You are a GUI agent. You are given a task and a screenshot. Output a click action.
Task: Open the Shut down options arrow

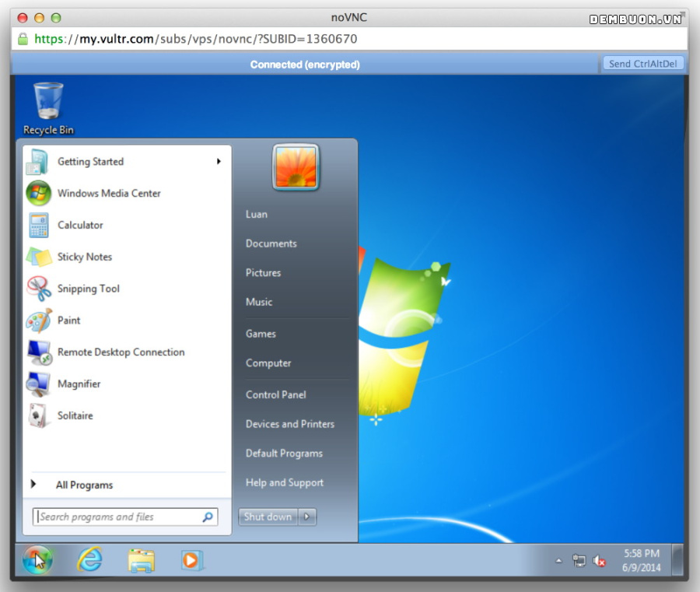(x=307, y=517)
